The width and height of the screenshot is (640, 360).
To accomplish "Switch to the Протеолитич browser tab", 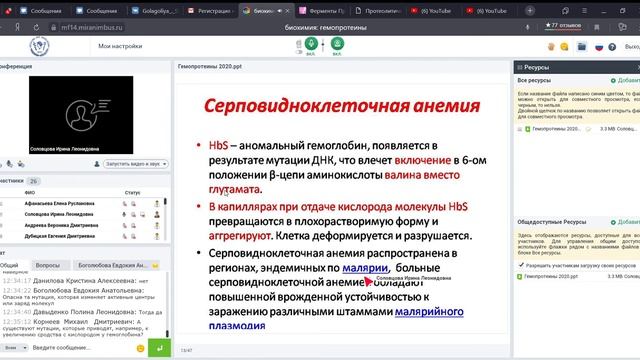I will [x=378, y=11].
